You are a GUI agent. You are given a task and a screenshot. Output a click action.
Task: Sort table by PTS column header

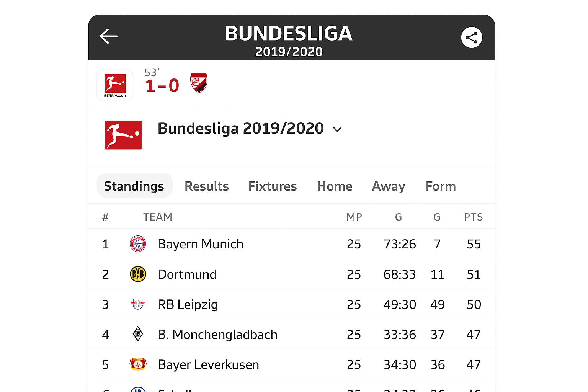(x=473, y=217)
